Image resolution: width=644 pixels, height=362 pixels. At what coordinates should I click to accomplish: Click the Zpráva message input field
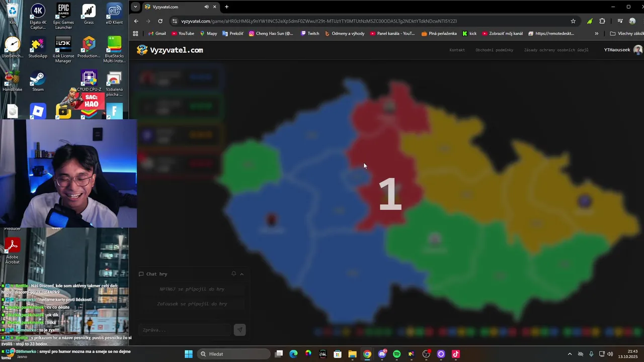coord(185,330)
